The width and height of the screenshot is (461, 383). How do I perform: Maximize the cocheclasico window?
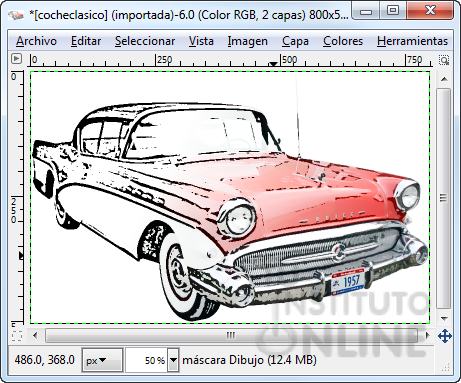tap(393, 11)
